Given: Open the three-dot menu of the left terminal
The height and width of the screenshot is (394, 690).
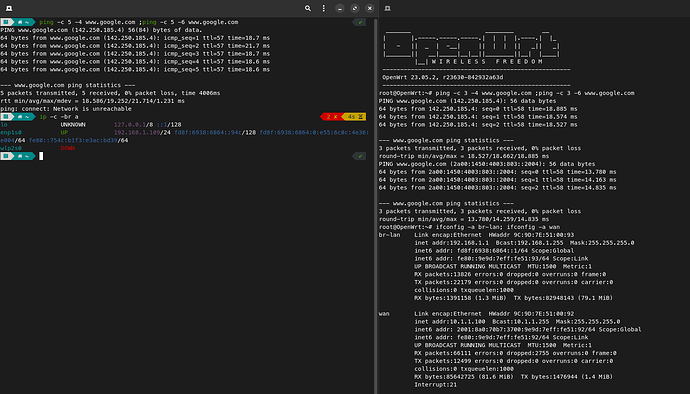Looking at the screenshot, I should (x=324, y=8).
